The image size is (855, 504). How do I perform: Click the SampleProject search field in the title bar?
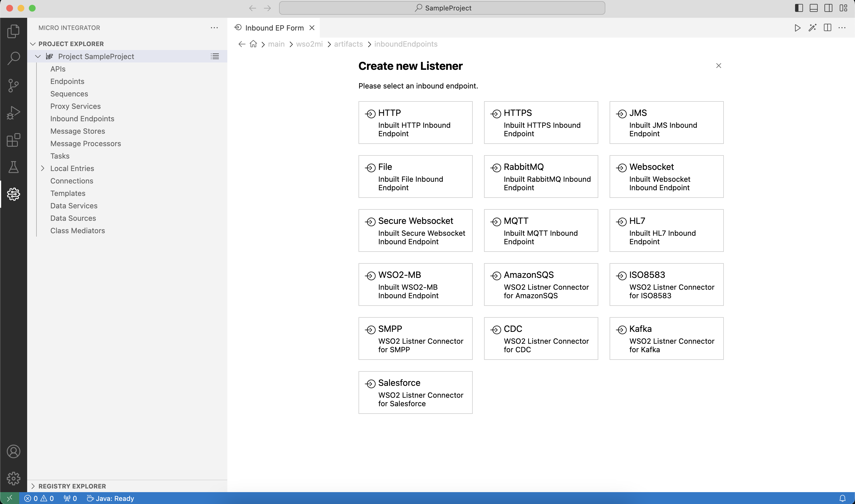(442, 8)
